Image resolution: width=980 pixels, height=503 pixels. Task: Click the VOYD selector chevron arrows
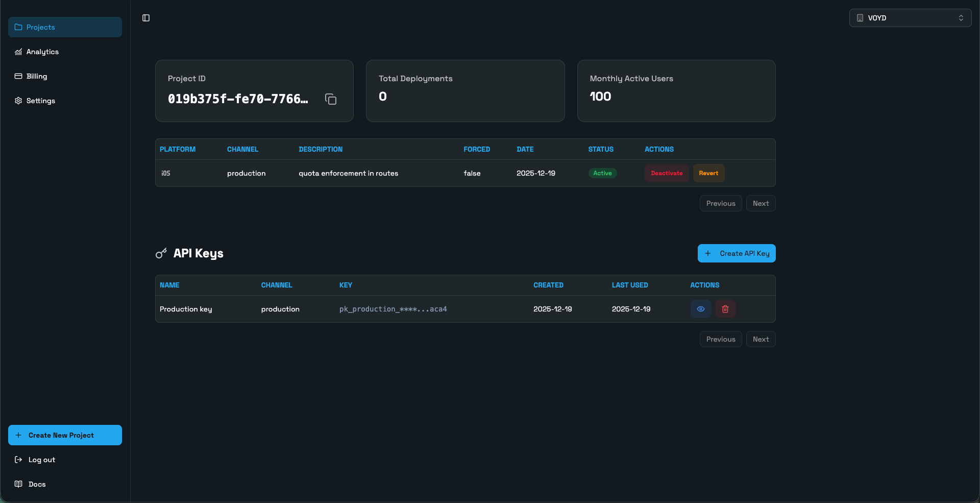coord(961,18)
